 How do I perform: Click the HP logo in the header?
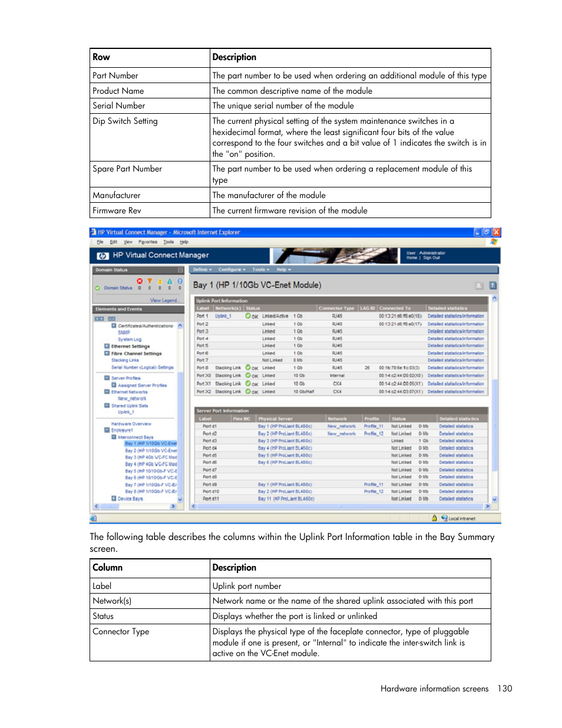(103, 256)
